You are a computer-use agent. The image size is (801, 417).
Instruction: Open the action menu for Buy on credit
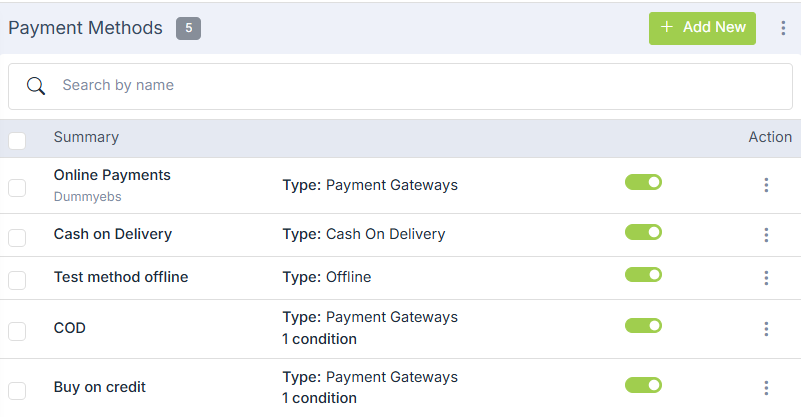pyautogui.click(x=766, y=388)
